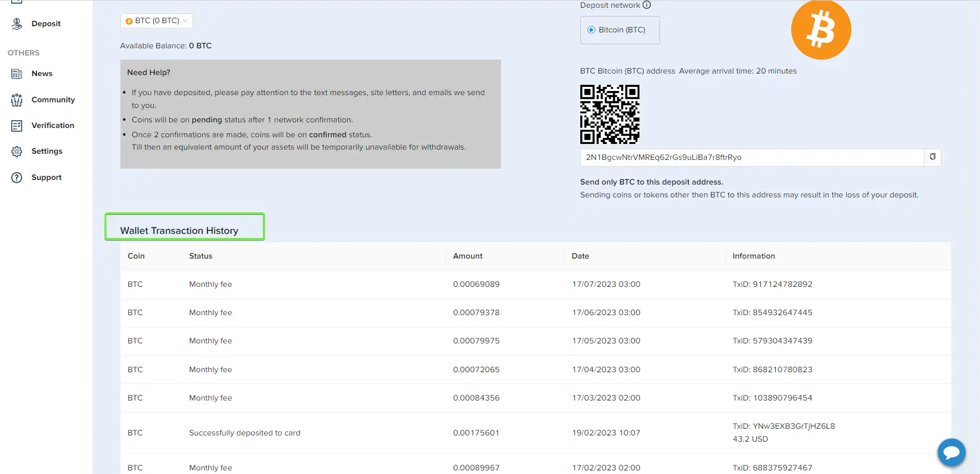Click TxiD: 688375927467
This screenshot has width=980, height=474.
(773, 468)
